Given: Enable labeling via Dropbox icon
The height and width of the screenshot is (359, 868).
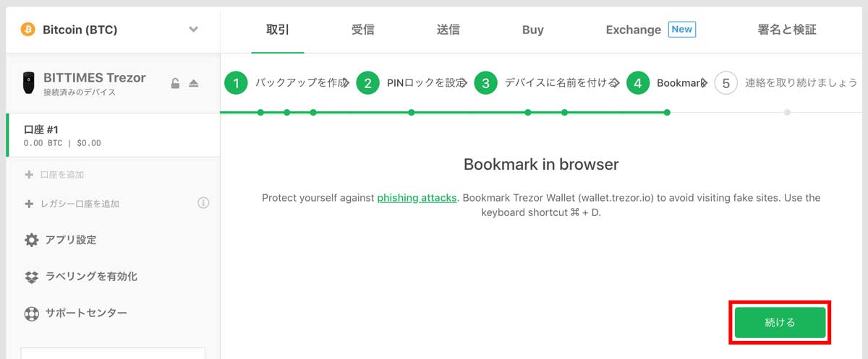Looking at the screenshot, I should point(32,277).
